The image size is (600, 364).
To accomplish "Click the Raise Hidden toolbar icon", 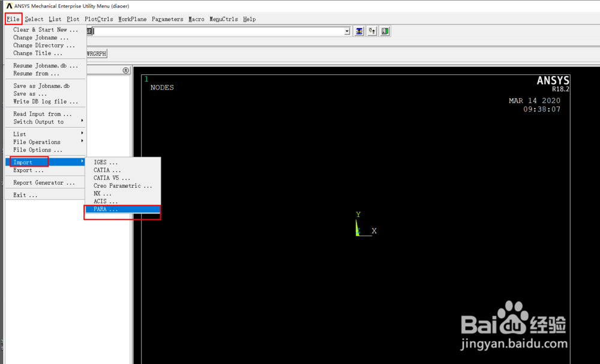I will point(359,31).
